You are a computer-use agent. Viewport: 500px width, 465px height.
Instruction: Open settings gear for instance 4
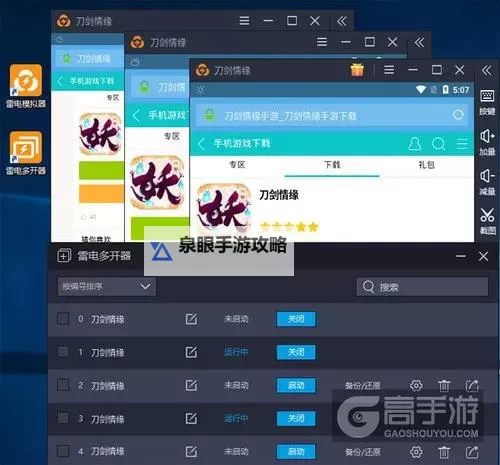416,452
